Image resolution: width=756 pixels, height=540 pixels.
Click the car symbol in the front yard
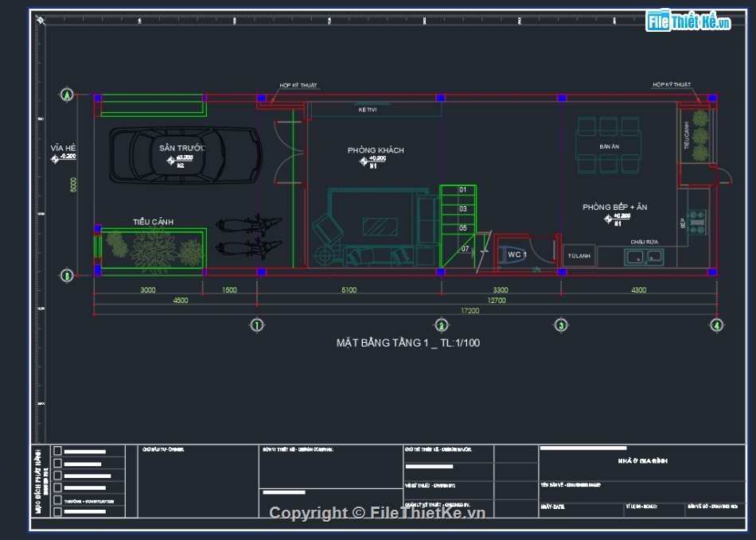coord(185,155)
